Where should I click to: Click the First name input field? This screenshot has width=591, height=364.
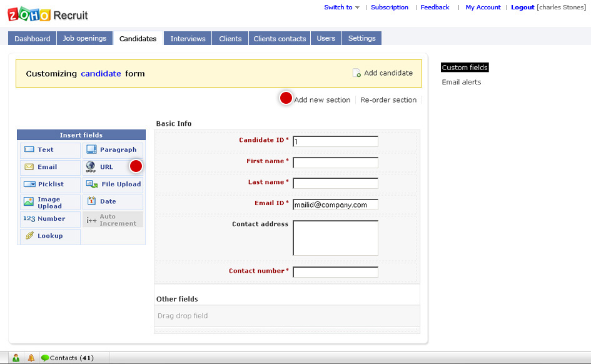[x=335, y=163]
